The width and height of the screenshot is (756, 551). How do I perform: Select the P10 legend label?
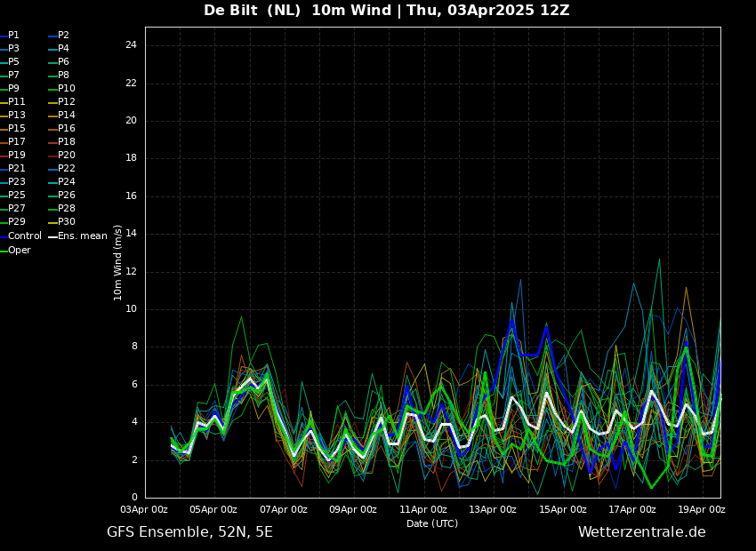[67, 89]
